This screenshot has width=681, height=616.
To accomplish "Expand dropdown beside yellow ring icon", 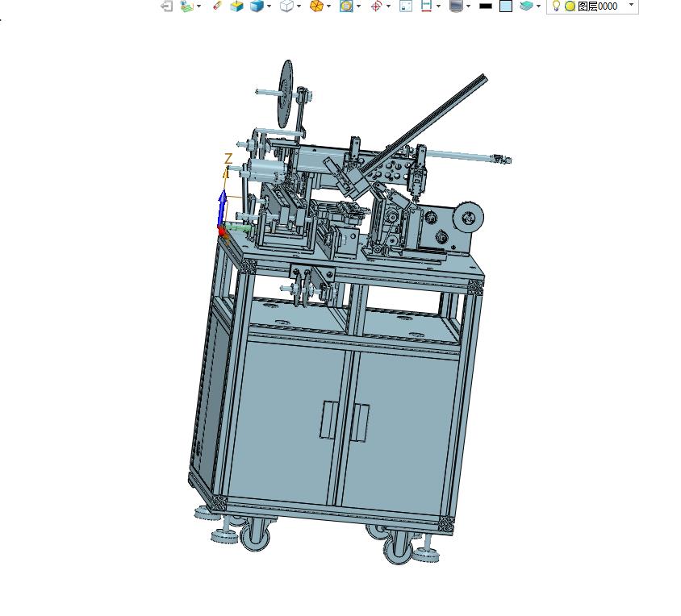I will 359,6.
